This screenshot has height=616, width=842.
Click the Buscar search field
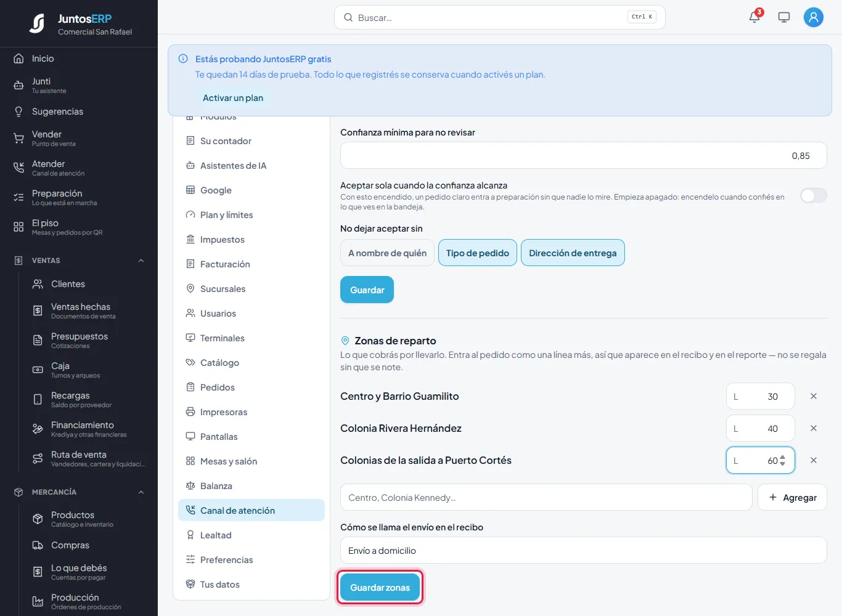[499, 17]
